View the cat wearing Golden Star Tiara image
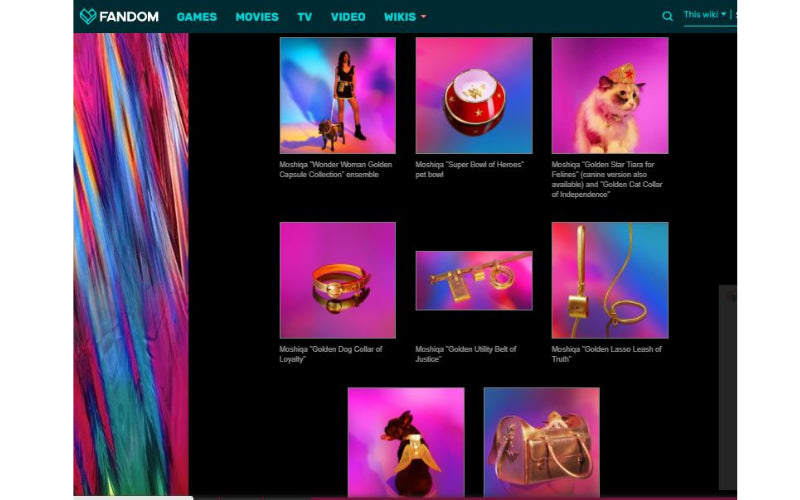This screenshot has height=500, width=800. tap(609, 95)
